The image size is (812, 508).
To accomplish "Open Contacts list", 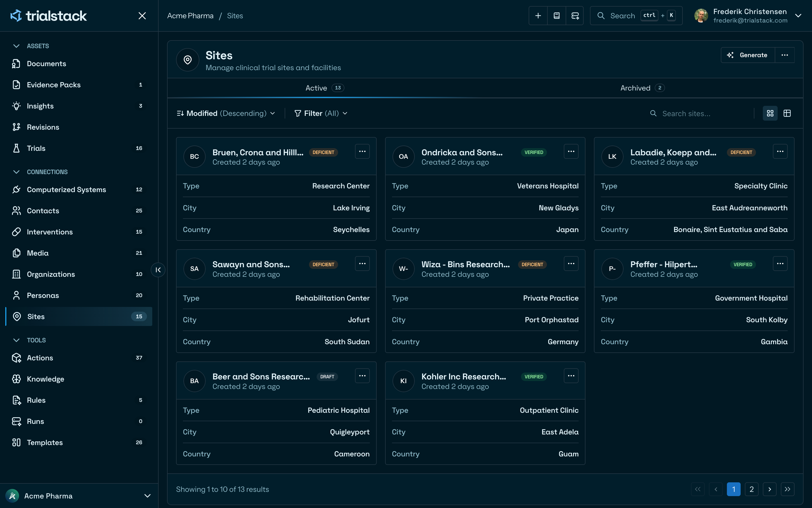I will pos(79,211).
